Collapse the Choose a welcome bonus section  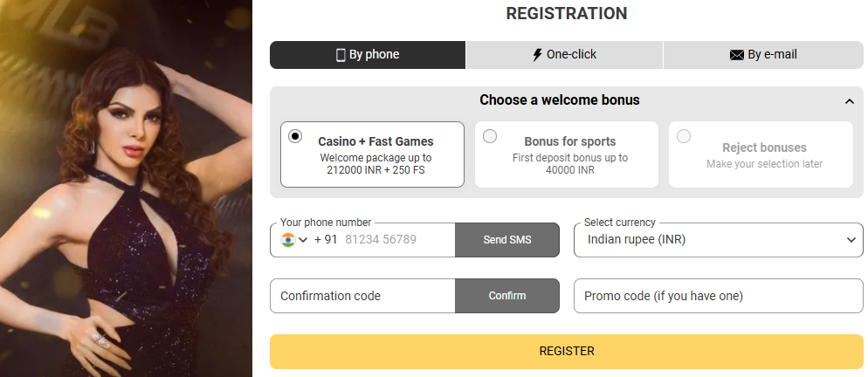pos(850,101)
